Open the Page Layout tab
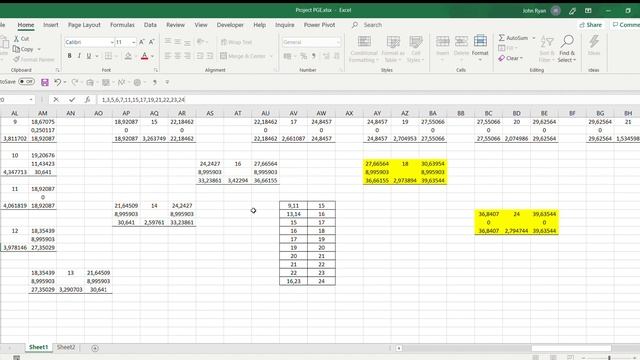This screenshot has height=360, width=640. [x=84, y=25]
